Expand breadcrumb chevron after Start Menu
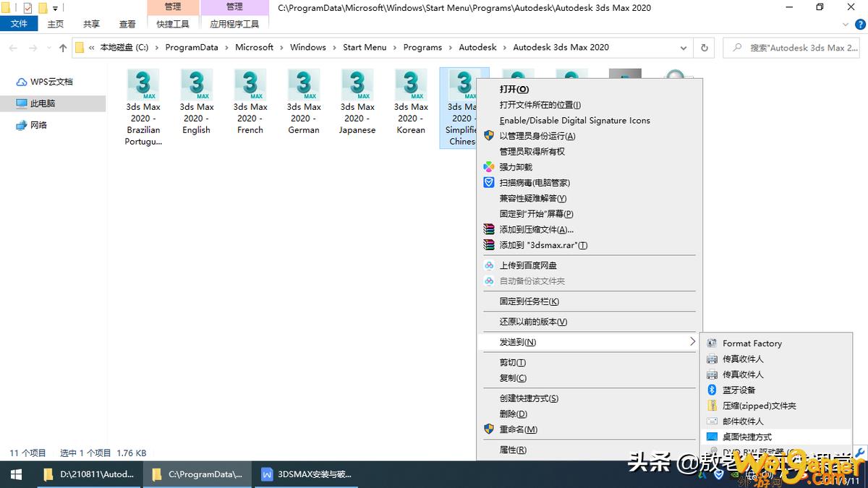Screen dimensions: 868x488 (x=395, y=48)
